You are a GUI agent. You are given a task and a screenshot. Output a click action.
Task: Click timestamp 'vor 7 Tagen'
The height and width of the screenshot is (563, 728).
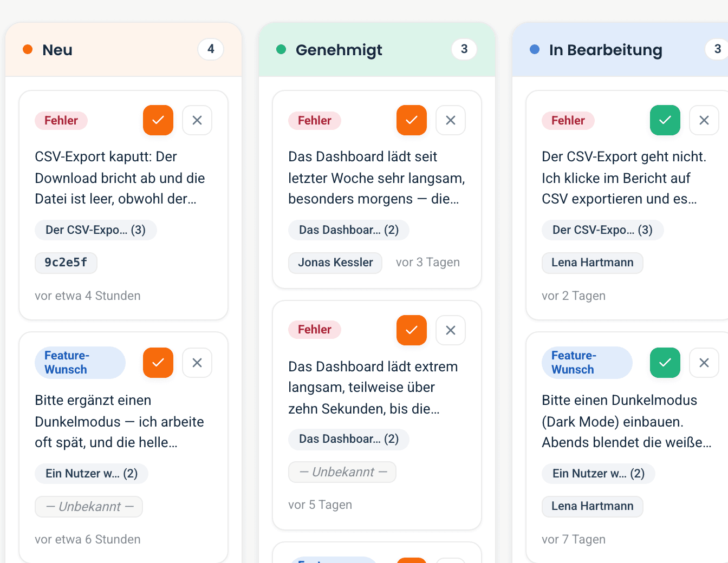[x=574, y=539]
